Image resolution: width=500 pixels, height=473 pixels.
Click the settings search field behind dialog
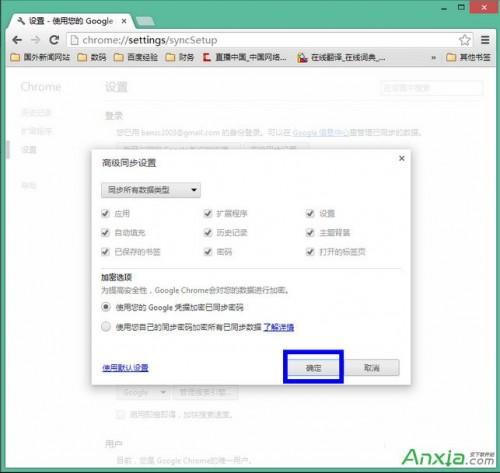pyautogui.click(x=431, y=88)
